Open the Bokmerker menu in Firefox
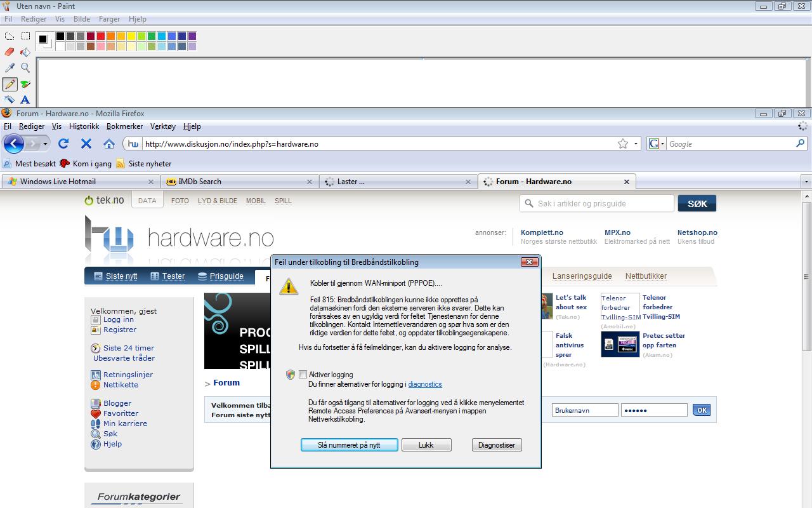This screenshot has height=508, width=812. point(125,126)
